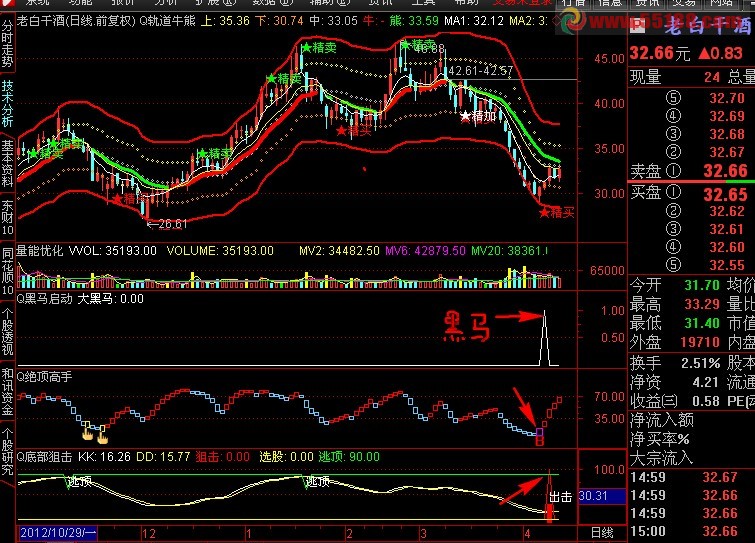Click the buy level ⑤ price 32.55
The width and height of the screenshot is (755, 543).
pos(727,265)
